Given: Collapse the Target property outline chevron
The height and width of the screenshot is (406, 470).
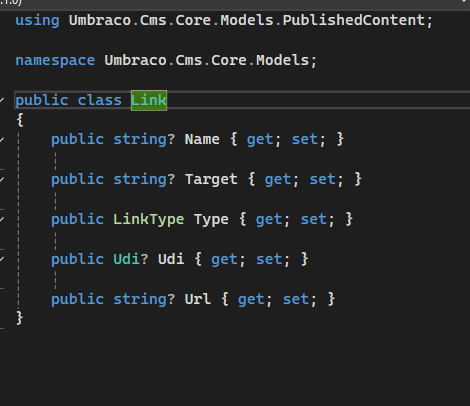Looking at the screenshot, I should click(x=2, y=179).
